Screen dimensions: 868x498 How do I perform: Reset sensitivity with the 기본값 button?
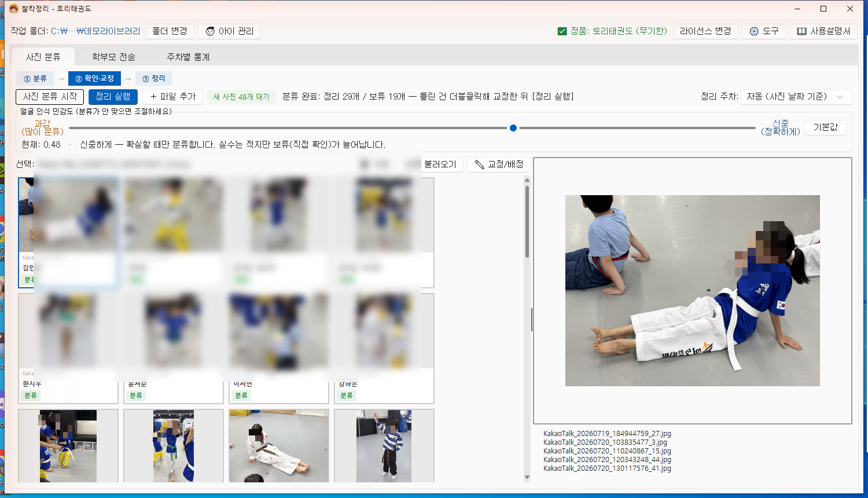826,127
